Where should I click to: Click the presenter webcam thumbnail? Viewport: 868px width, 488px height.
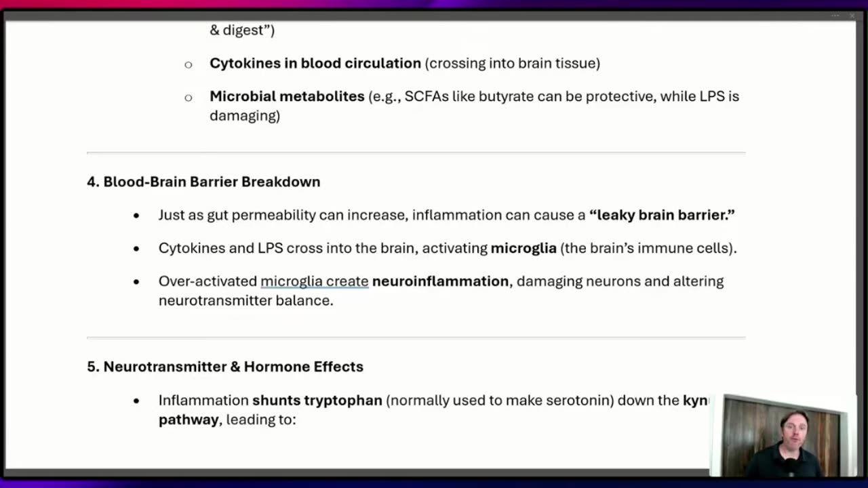coord(783,435)
